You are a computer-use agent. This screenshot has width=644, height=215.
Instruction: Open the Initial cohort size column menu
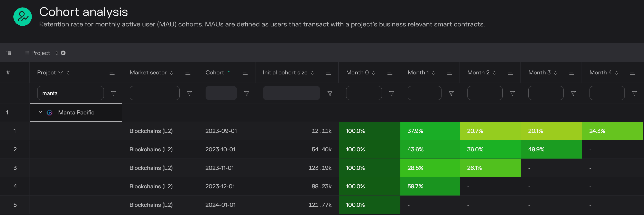point(328,73)
